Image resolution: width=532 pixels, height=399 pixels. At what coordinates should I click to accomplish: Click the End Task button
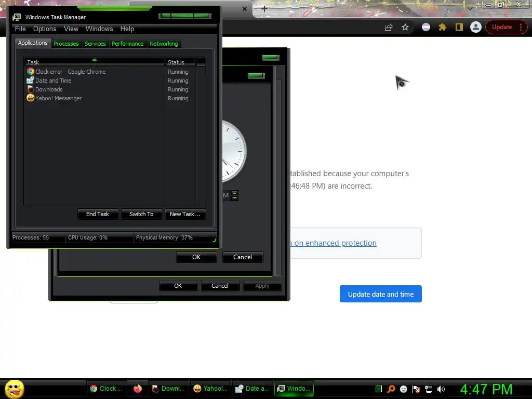98,214
